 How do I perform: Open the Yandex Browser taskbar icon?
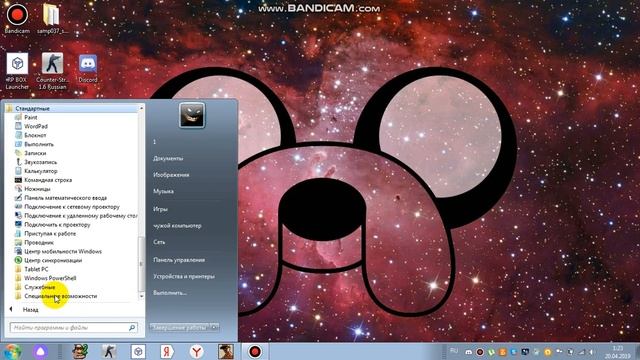(197, 351)
